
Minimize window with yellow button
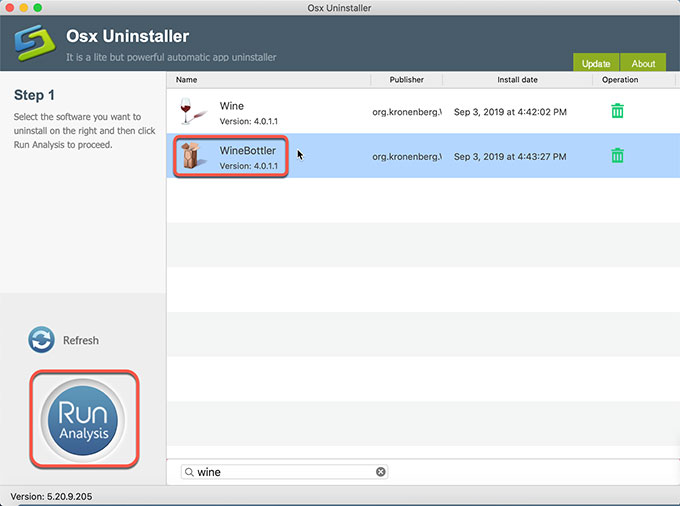(x=23, y=7)
